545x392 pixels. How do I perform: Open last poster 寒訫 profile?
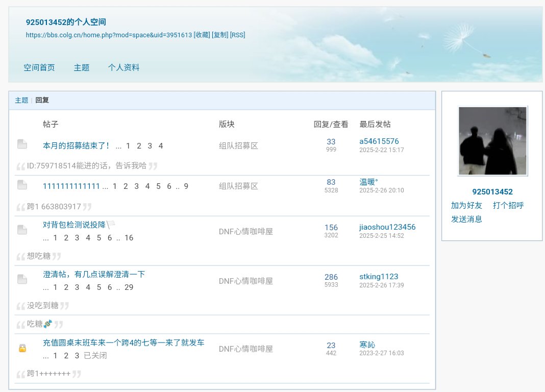coord(367,345)
